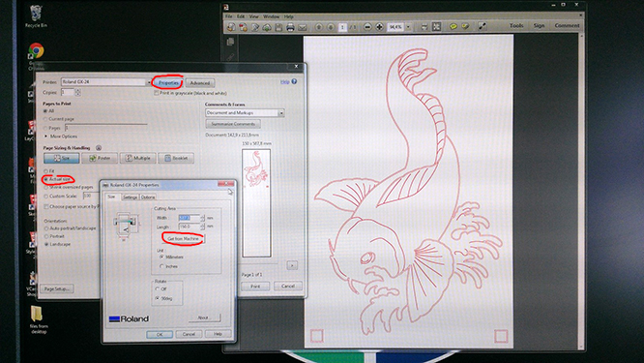
Task: Adjust the Length spinner in Cutting Area
Action: [202, 227]
